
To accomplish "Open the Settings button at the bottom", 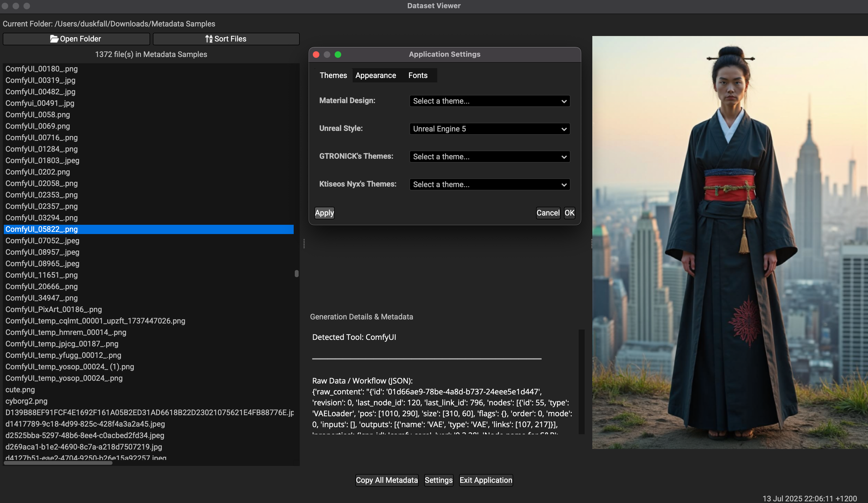I will tap(438, 480).
